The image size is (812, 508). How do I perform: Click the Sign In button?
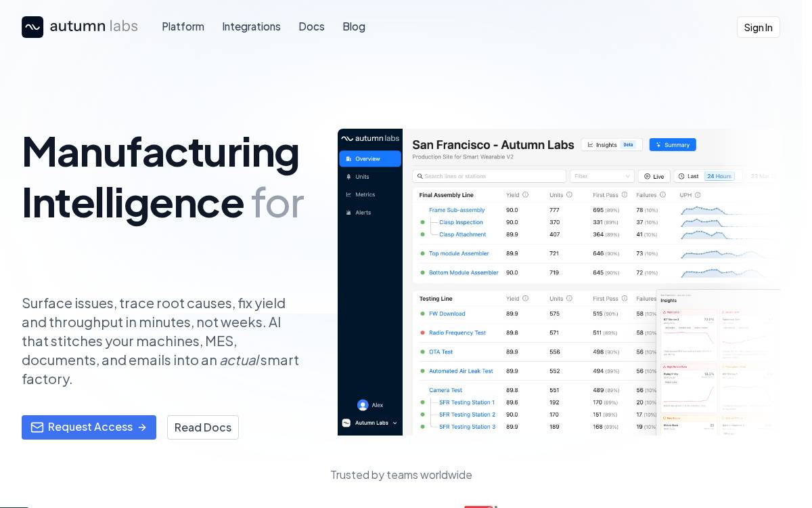tap(759, 27)
